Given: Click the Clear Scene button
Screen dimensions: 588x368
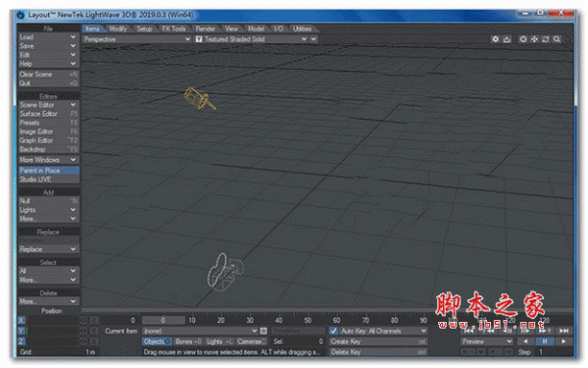Looking at the screenshot, I should 48,75.
